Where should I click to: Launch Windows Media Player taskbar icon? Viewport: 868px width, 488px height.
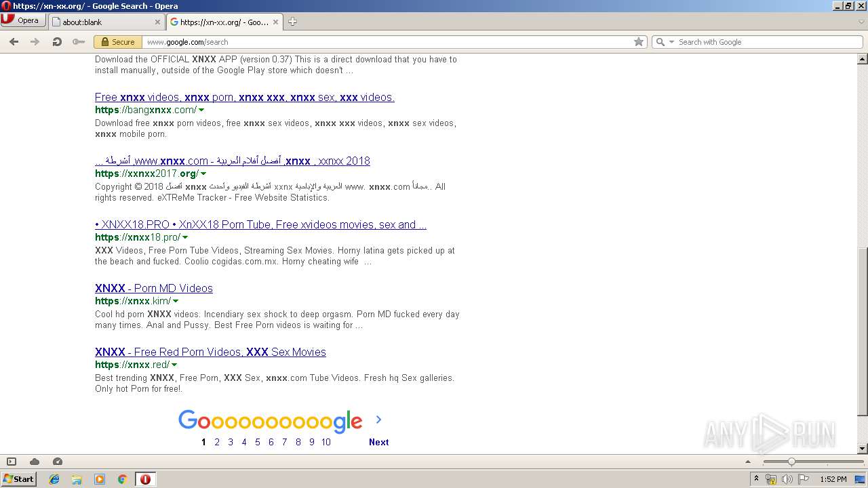[100, 479]
